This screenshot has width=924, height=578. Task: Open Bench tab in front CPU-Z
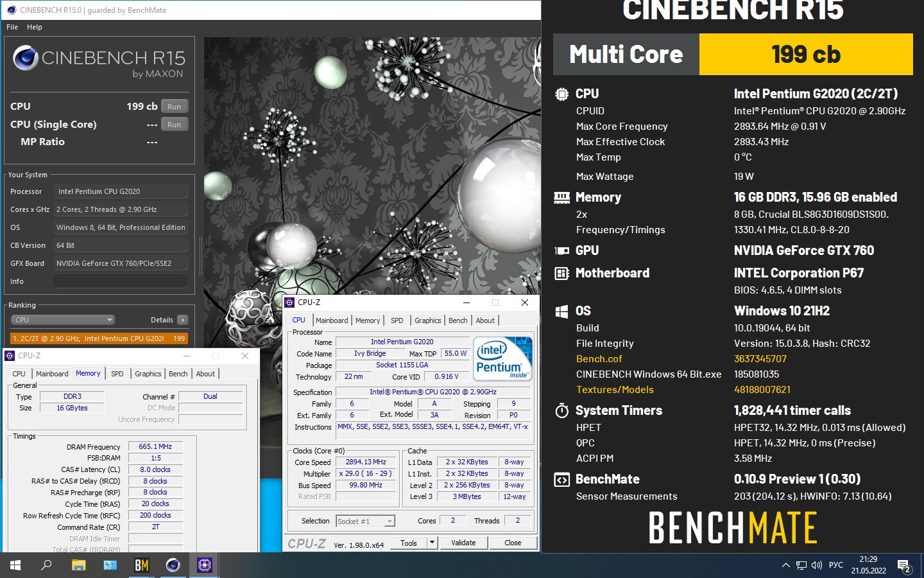click(x=458, y=320)
